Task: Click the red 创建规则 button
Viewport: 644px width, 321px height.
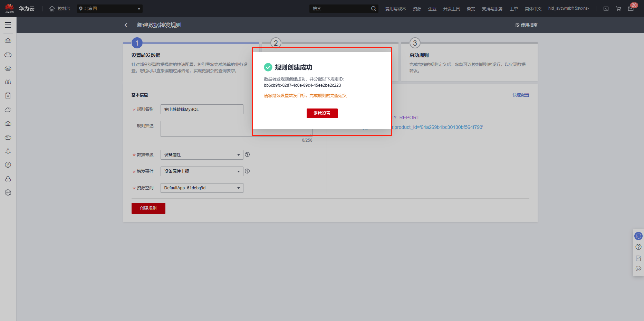Action: [x=148, y=208]
